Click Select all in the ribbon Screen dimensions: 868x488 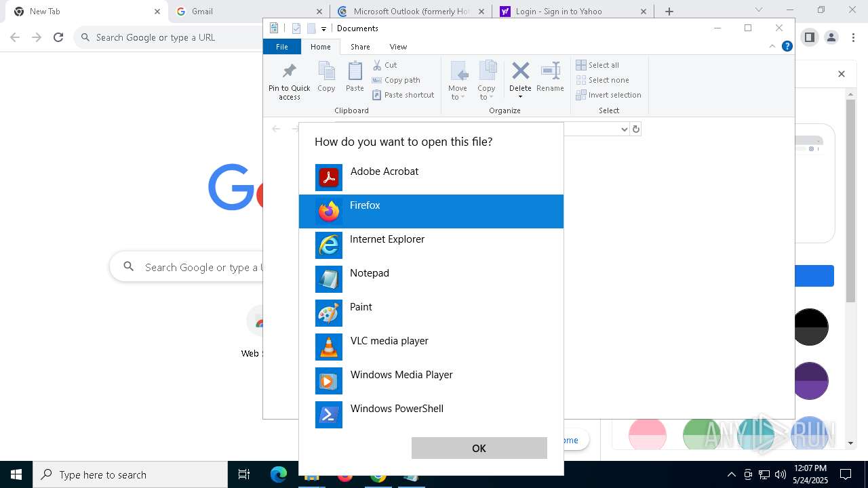coord(597,65)
